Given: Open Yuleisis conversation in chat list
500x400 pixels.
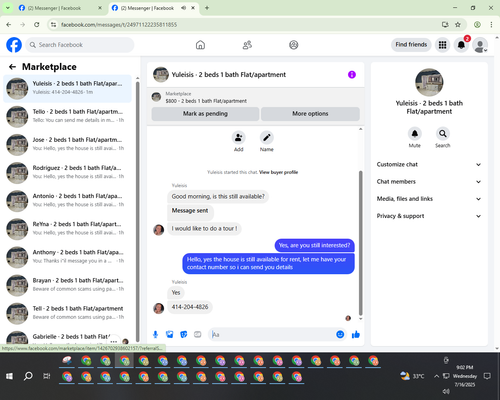Looking at the screenshot, I should pyautogui.click(x=67, y=88).
